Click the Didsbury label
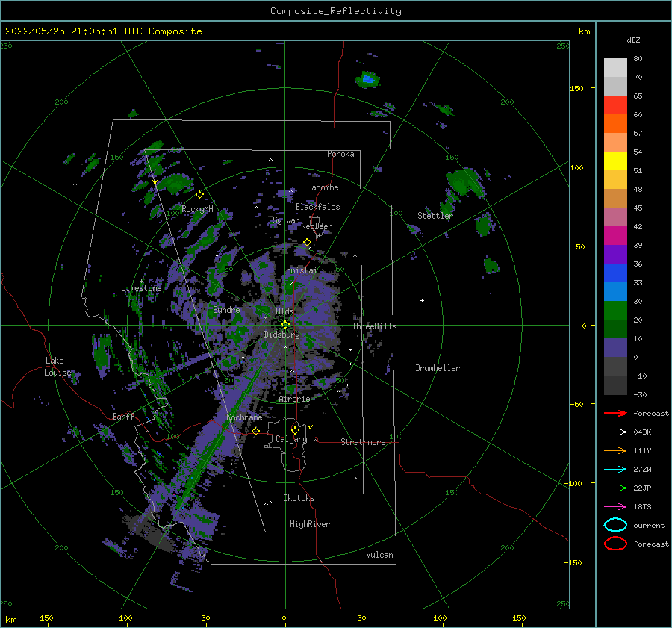This screenshot has width=672, height=628. 282,335
